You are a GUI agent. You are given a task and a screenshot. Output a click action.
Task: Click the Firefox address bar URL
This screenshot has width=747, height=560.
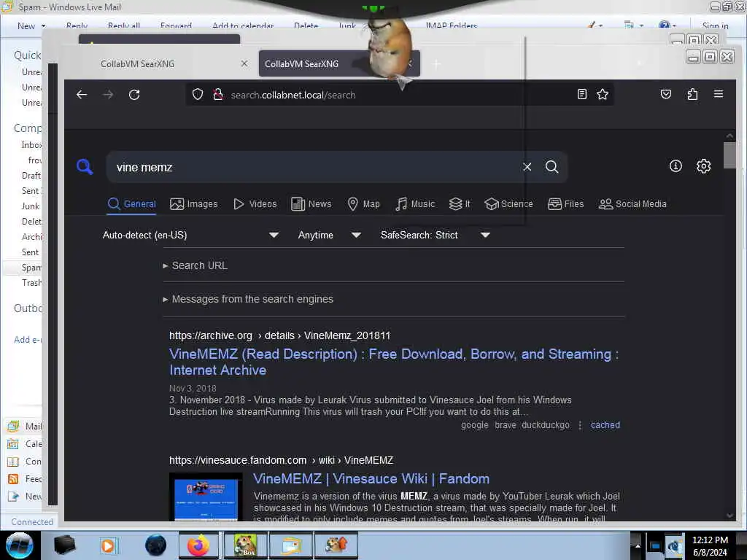(293, 95)
